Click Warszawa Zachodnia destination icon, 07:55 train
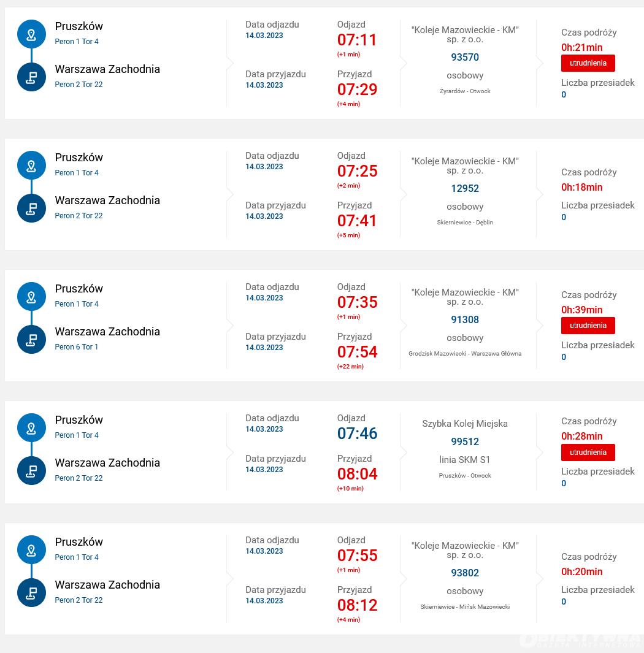This screenshot has width=644, height=653. [32, 593]
